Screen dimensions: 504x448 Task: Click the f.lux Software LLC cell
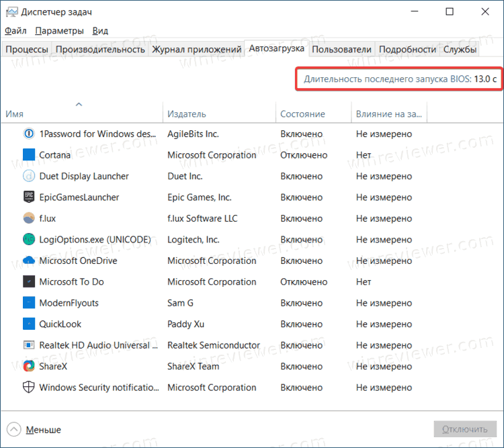[202, 218]
